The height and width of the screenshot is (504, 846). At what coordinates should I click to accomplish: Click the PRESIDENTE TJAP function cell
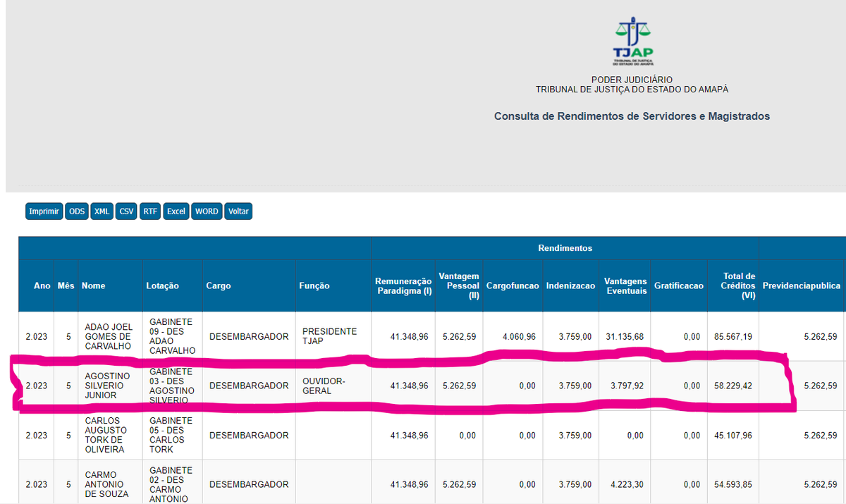pos(330,337)
